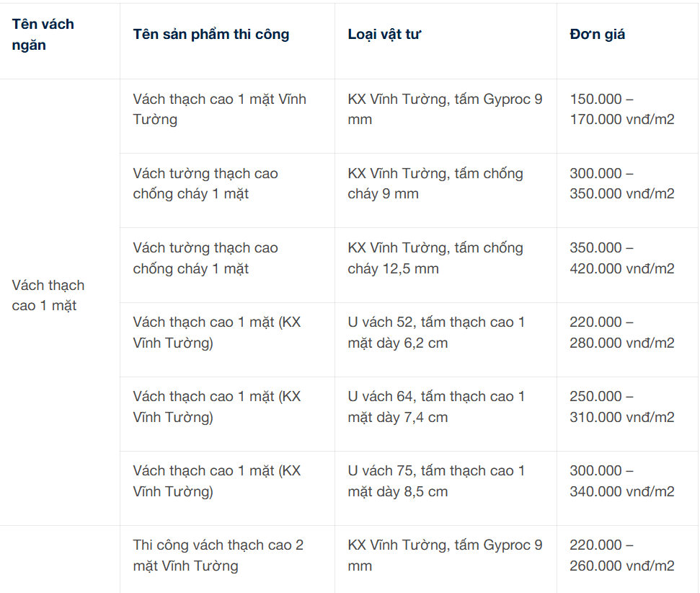
Task: Select the "U vách 64" material cell
Action: point(436,407)
